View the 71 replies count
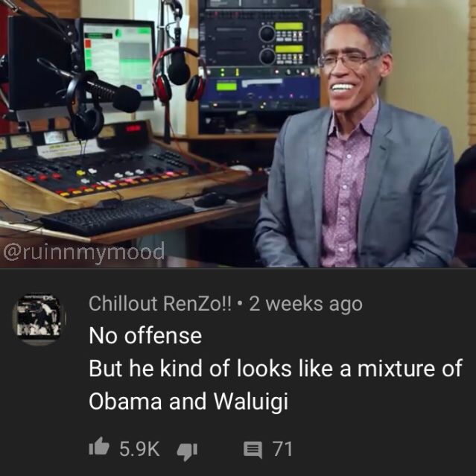The image size is (476, 476). [282, 449]
